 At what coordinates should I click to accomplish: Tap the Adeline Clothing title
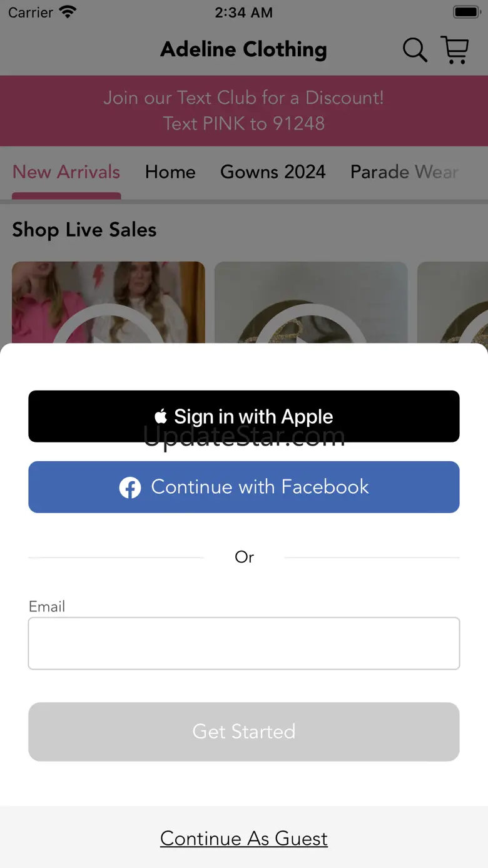click(243, 49)
